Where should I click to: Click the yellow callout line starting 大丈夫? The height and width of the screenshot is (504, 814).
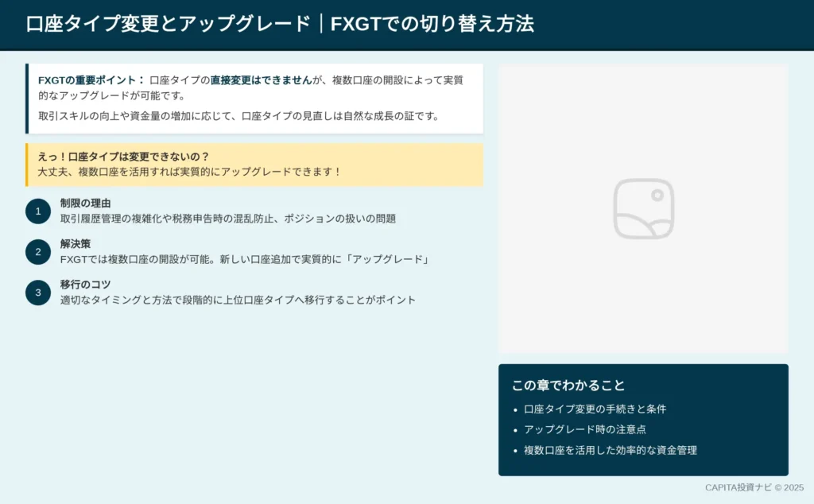tap(189, 172)
